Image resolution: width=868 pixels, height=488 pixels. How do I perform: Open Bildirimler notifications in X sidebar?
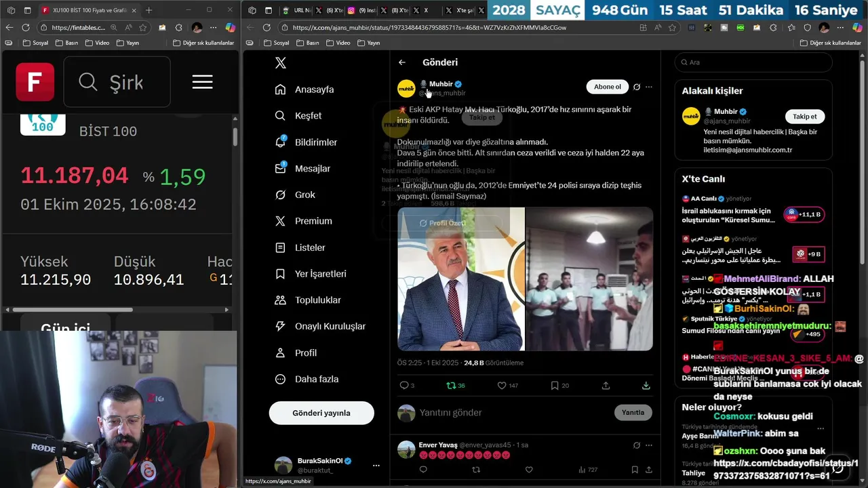coord(306,142)
